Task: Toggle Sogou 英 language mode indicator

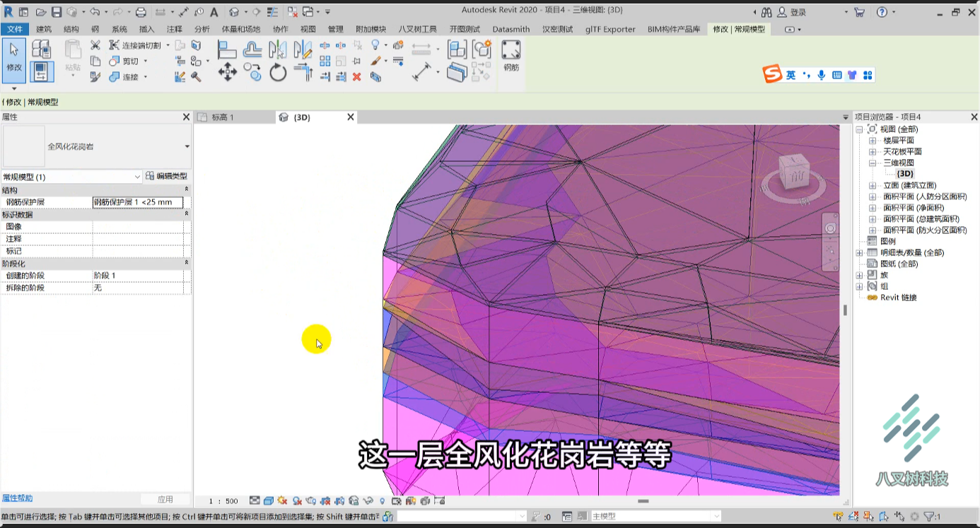Action: tap(791, 75)
